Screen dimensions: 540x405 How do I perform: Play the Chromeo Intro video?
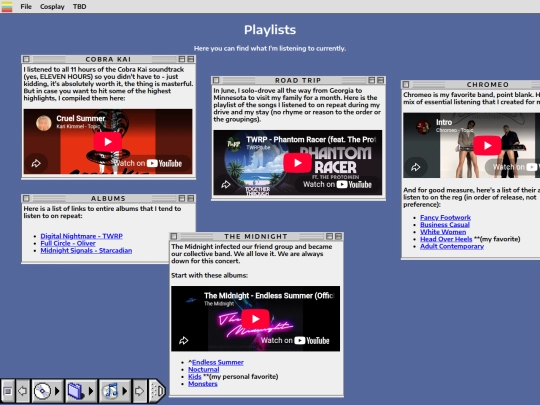click(x=487, y=146)
